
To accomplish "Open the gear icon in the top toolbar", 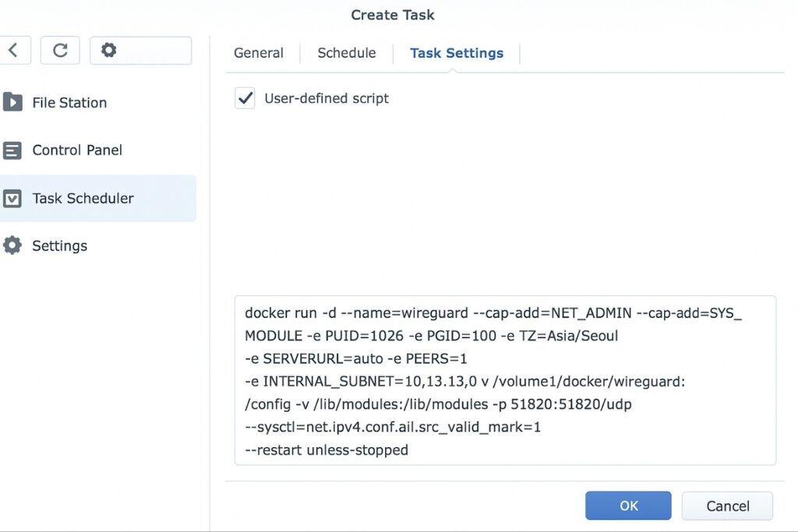I will click(109, 50).
